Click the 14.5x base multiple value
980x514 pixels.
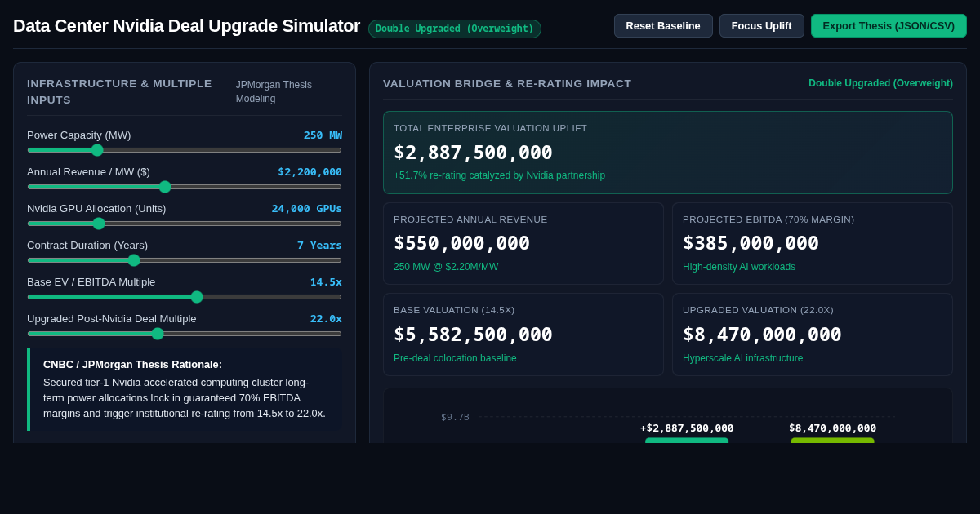(x=326, y=282)
